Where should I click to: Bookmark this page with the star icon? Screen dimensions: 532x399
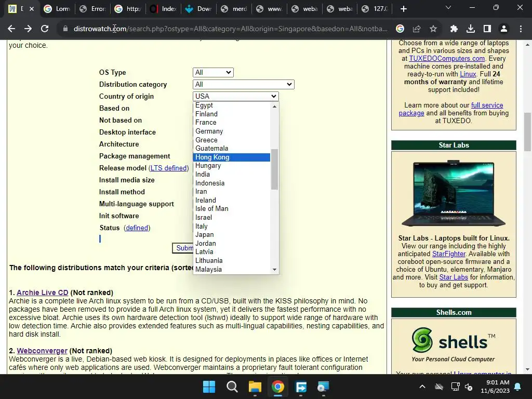(x=433, y=29)
